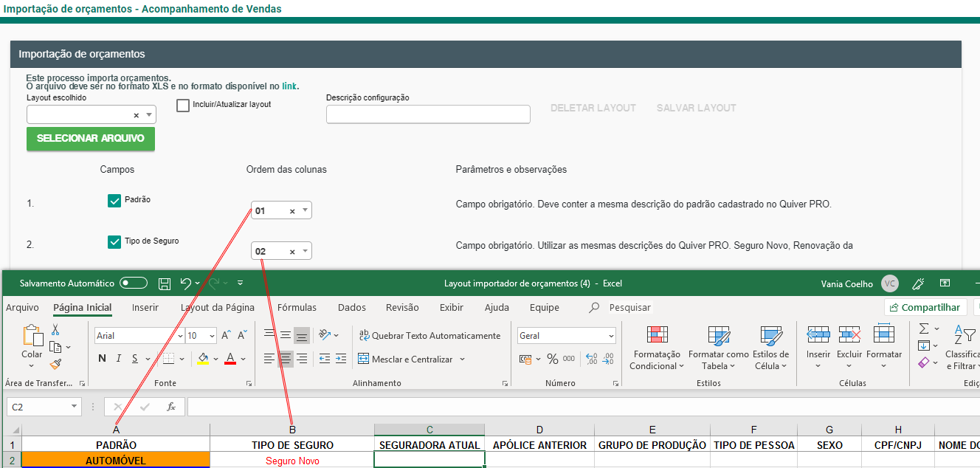The height and width of the screenshot is (468, 980).
Task: Follow the 'link' hyperlink for file format
Action: (x=289, y=86)
